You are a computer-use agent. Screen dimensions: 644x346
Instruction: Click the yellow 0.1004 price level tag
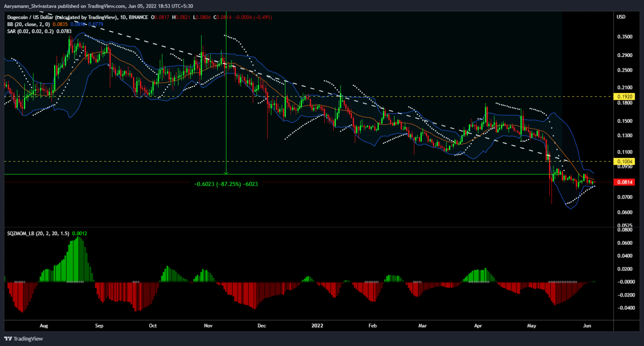tap(624, 161)
